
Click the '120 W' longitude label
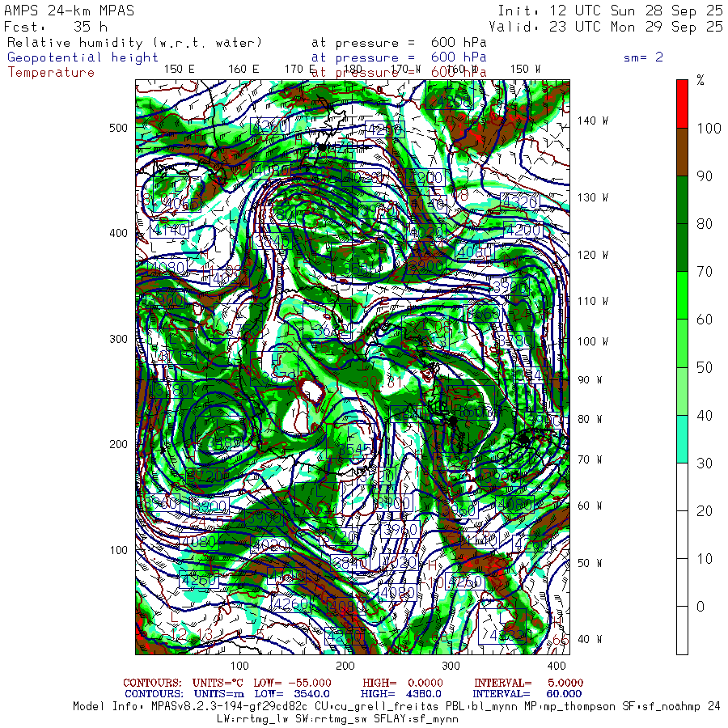click(592, 256)
